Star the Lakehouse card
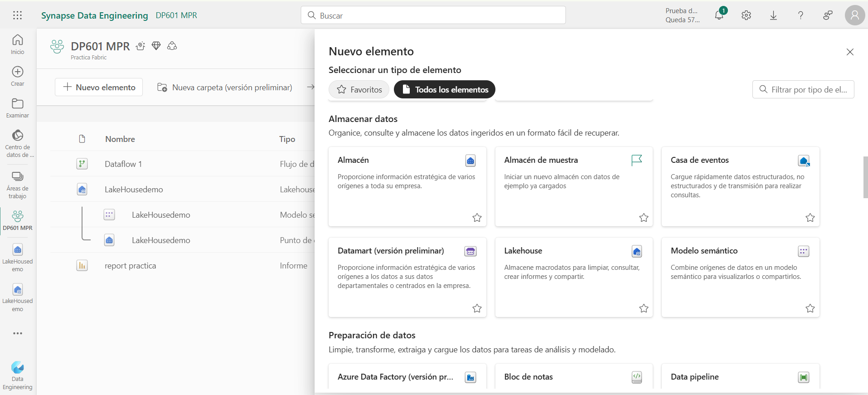Image resolution: width=868 pixels, height=395 pixels. point(644,308)
